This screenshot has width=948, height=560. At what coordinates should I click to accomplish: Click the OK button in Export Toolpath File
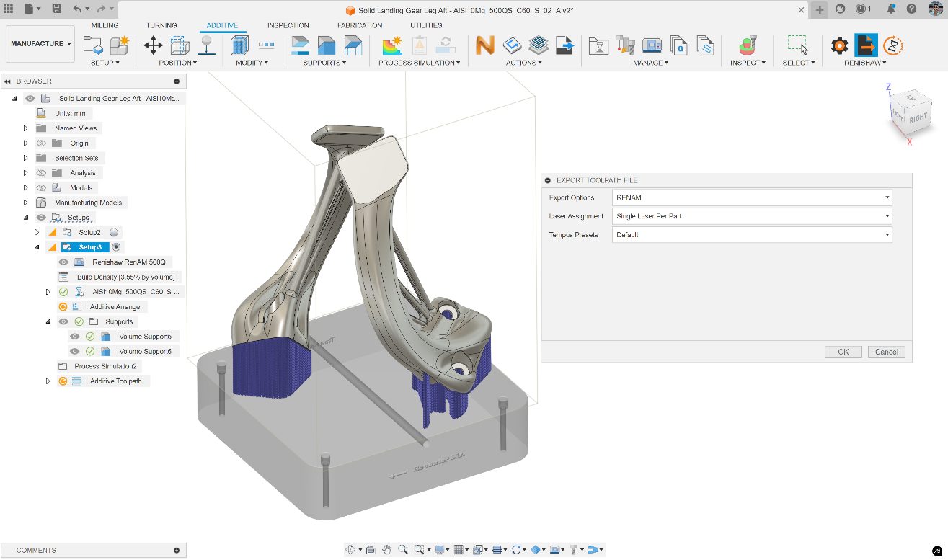pyautogui.click(x=843, y=352)
